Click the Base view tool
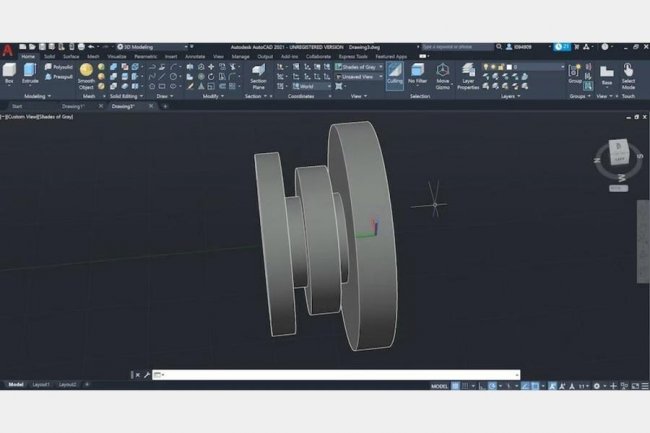This screenshot has width=650, height=433. coord(607,75)
